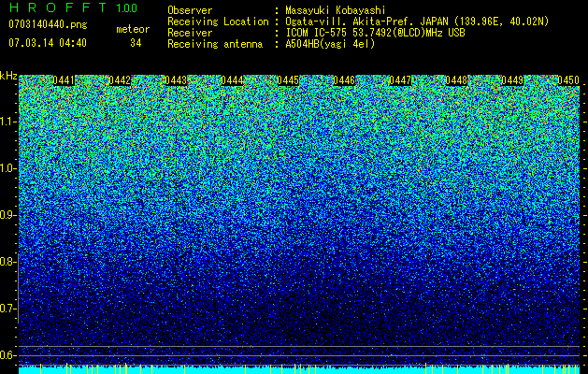Click the kHz axis unit label
Viewport: 588px width, 374px height.
click(x=8, y=76)
